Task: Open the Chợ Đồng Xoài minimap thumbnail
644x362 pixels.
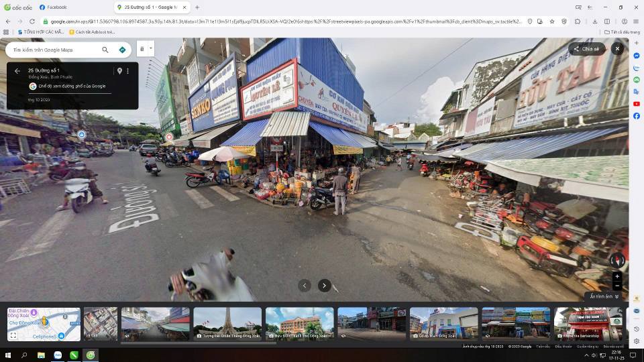Action: click(x=44, y=324)
